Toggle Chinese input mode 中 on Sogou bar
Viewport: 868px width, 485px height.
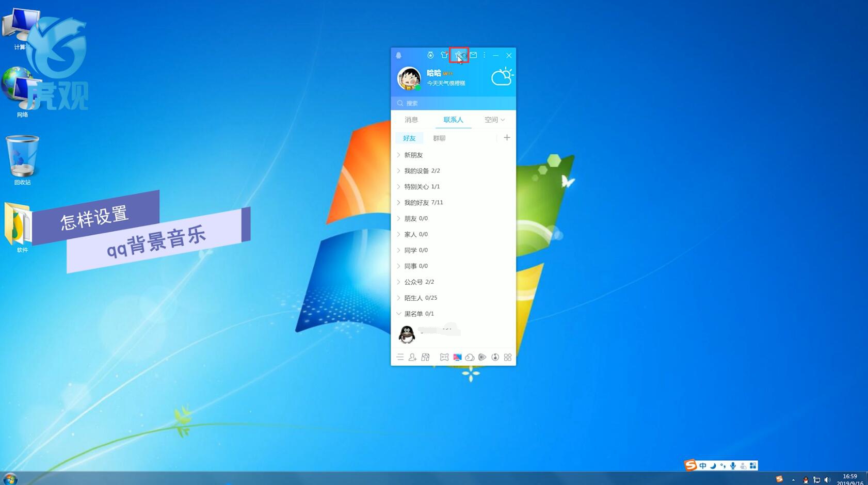[x=703, y=466]
